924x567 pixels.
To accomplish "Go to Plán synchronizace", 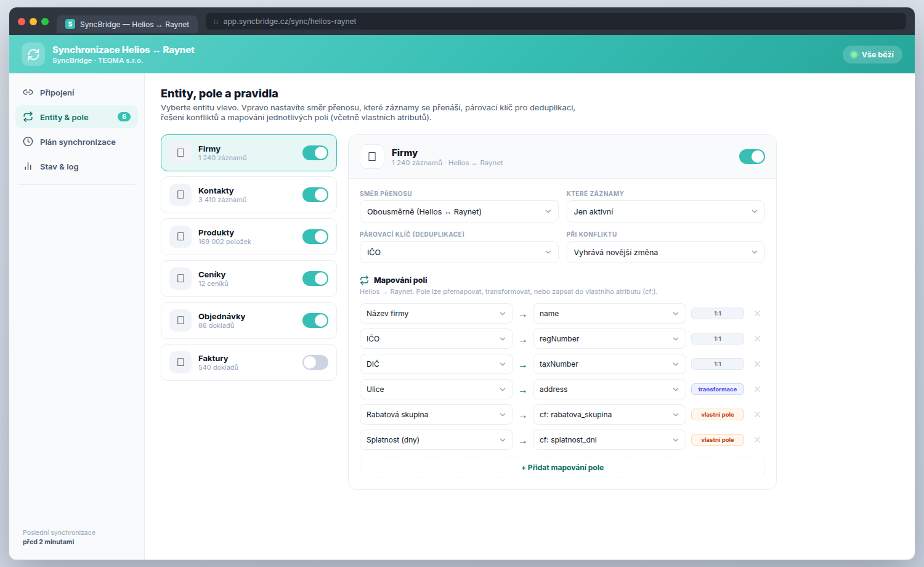I will pyautogui.click(x=76, y=142).
